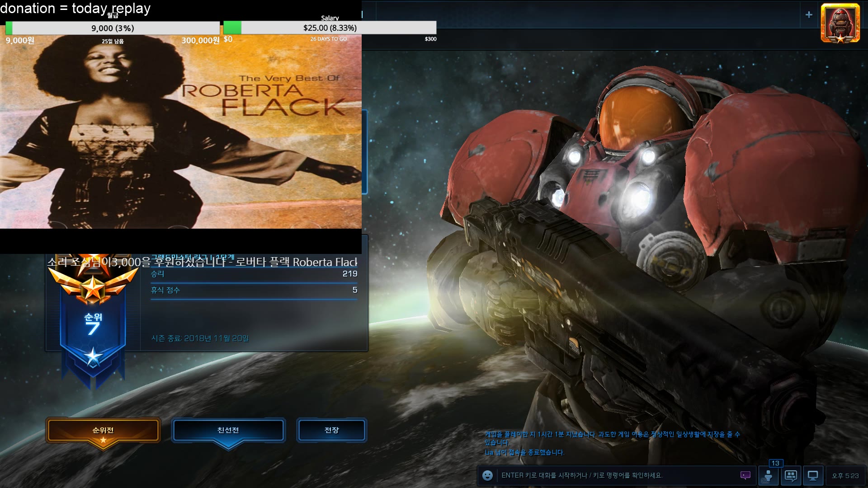The width and height of the screenshot is (868, 488).
Task: Open the group chat channels icon
Action: click(791, 476)
